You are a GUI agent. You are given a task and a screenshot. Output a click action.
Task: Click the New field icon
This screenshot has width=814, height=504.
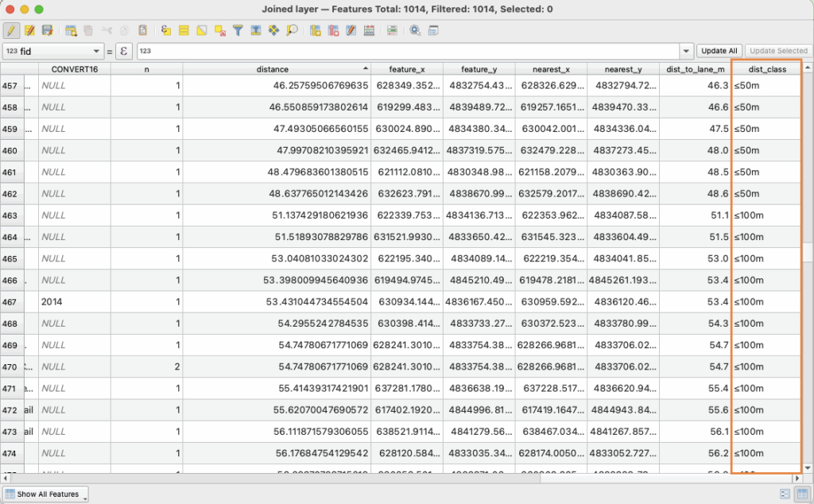click(x=316, y=31)
